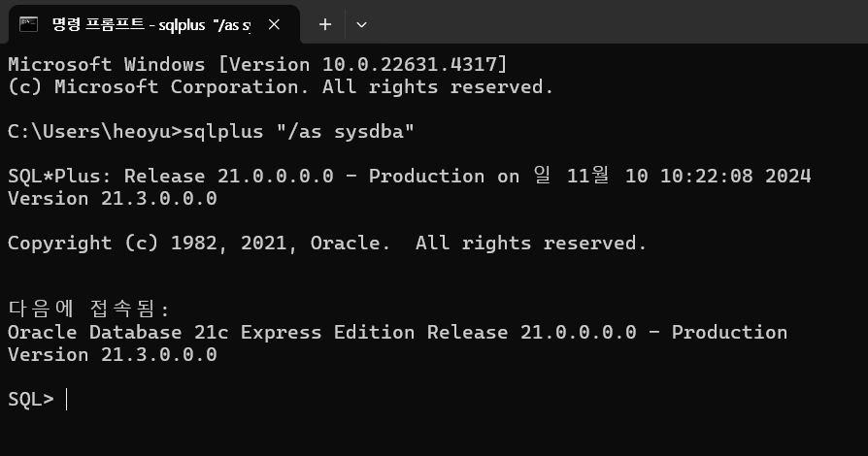Click the text 'Microsoft Windows [Version 10.0.22631.4317]'
This screenshot has height=456, width=868.
(x=257, y=64)
